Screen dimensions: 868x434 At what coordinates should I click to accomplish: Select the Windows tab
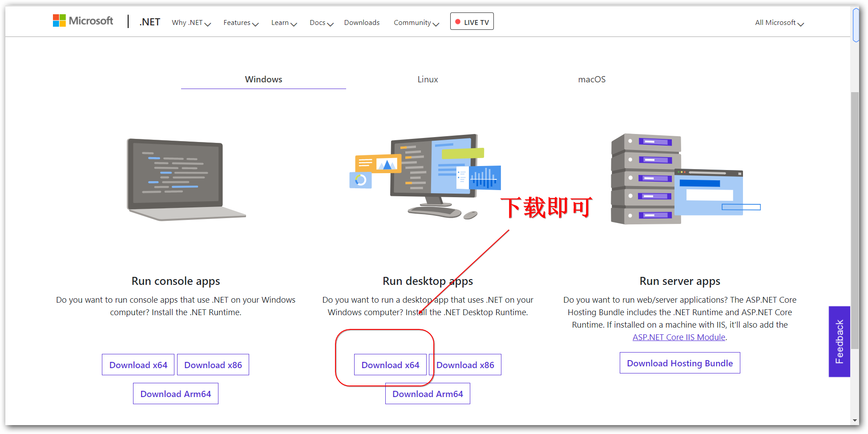[263, 79]
